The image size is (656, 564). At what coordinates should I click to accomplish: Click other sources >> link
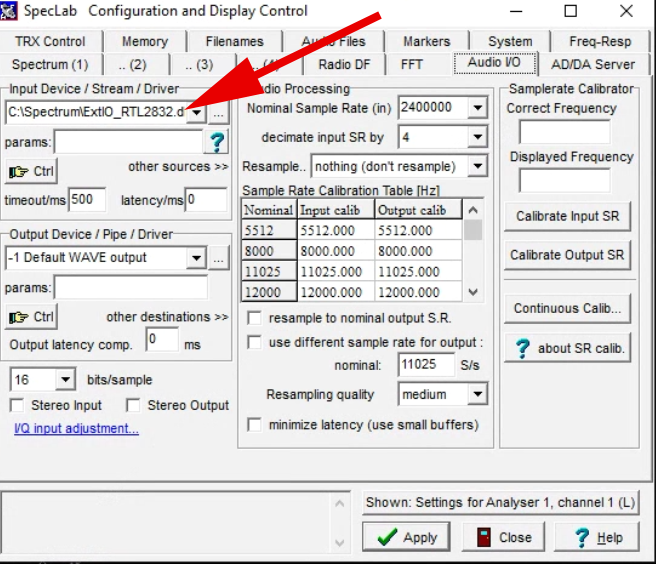pyautogui.click(x=178, y=167)
